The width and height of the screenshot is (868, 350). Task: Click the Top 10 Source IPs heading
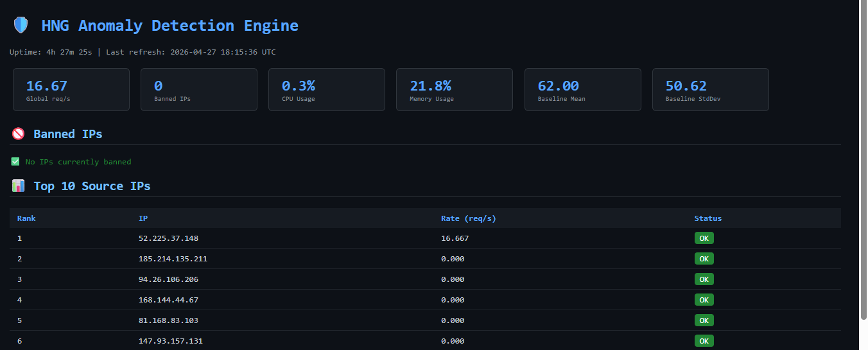[92, 186]
